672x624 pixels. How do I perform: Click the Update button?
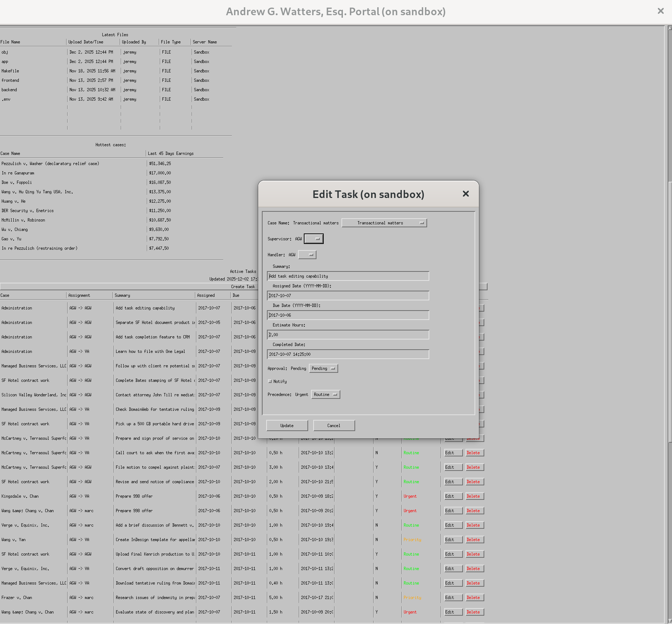(x=287, y=426)
